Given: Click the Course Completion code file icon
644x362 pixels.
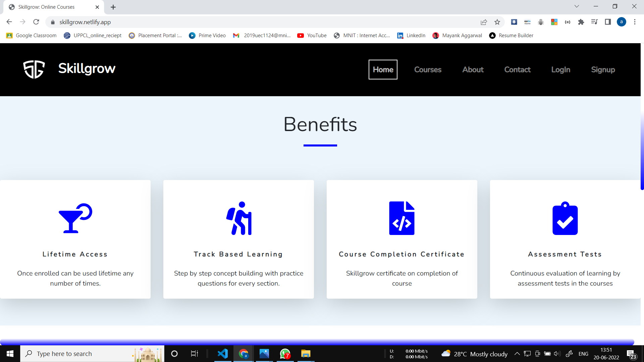Looking at the screenshot, I should (402, 218).
